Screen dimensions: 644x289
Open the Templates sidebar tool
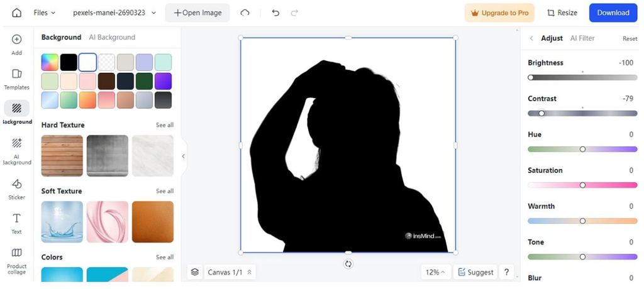coord(16,79)
